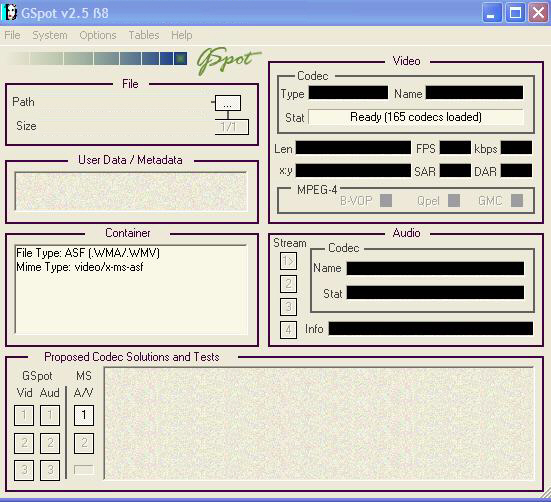Image resolution: width=551 pixels, height=502 pixels.
Task: Click the SAR value field
Action: (455, 170)
